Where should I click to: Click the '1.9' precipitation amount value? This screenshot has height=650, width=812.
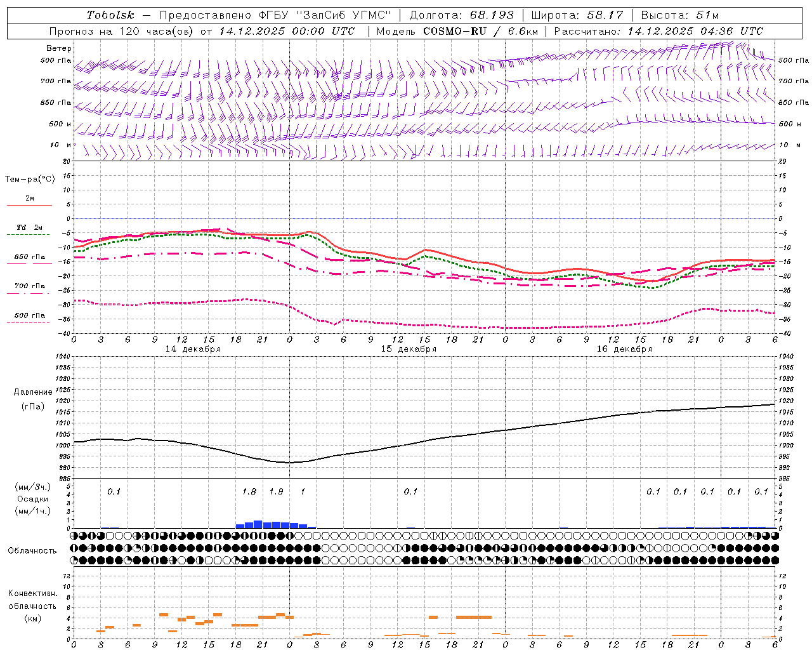coord(276,492)
